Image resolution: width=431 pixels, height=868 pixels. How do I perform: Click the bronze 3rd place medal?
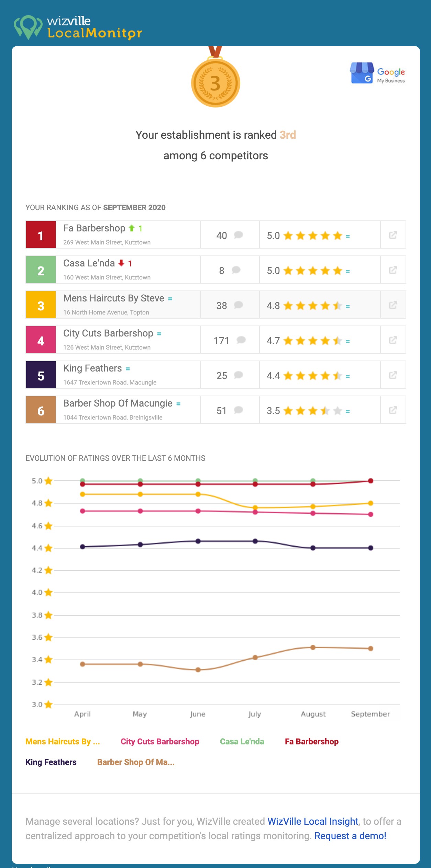[x=215, y=77]
